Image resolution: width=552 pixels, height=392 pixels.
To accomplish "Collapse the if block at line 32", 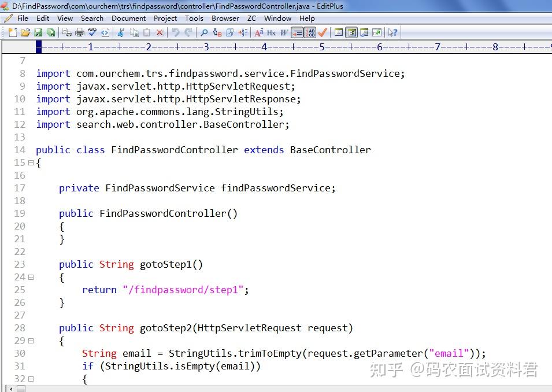I will pos(31,379).
